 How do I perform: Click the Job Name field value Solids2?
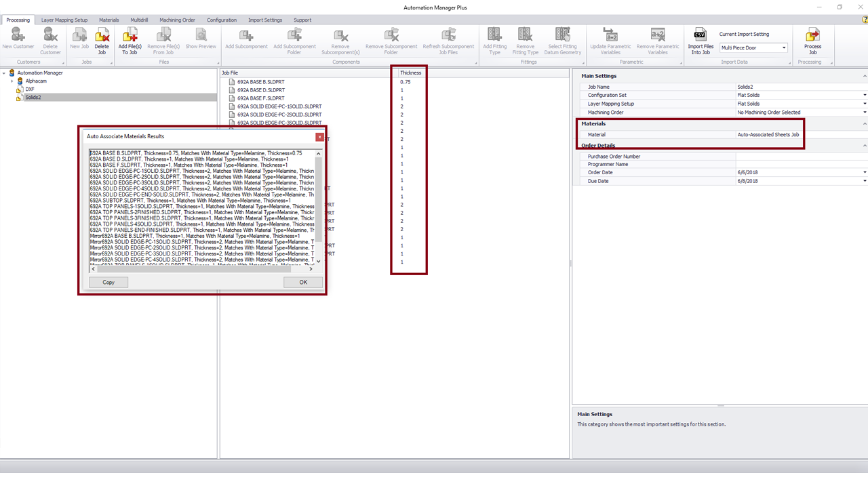click(x=801, y=87)
